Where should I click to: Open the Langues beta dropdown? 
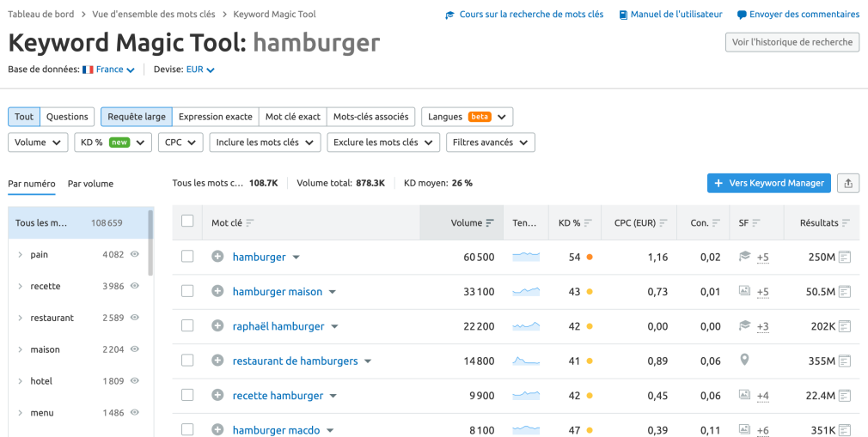pos(468,117)
